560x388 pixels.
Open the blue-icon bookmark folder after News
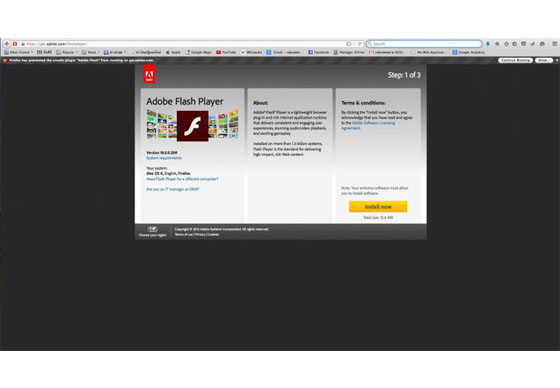click(x=115, y=52)
